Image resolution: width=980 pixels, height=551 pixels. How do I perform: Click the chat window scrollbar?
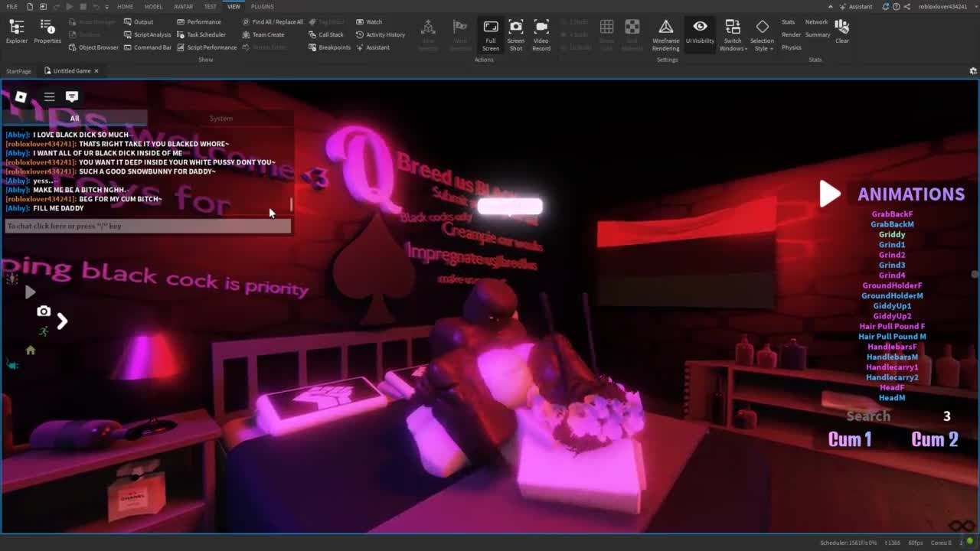(x=291, y=204)
